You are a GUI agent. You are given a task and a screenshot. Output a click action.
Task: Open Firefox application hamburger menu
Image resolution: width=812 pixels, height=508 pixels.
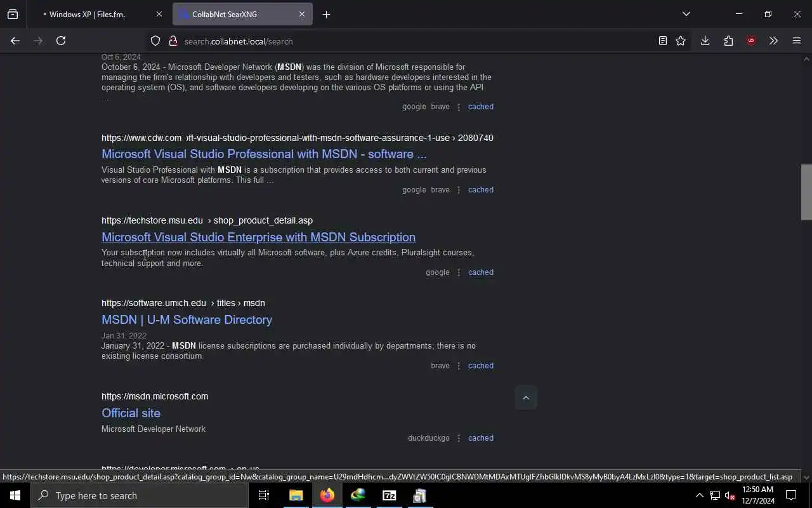(x=797, y=41)
